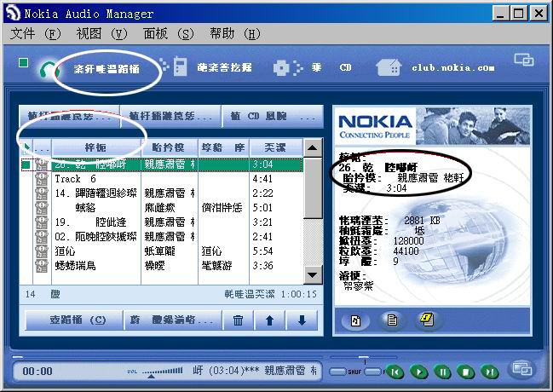
Task: Open the 文件 (F) menu
Action: [x=36, y=34]
